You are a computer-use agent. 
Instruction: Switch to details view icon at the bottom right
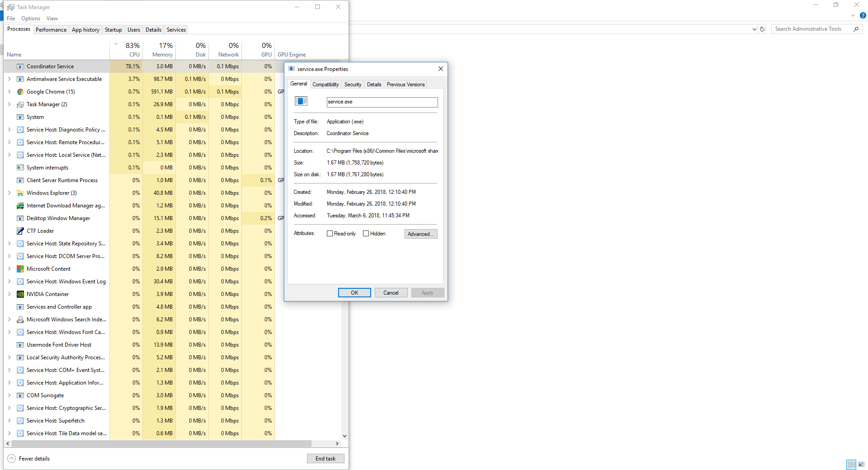(852, 465)
